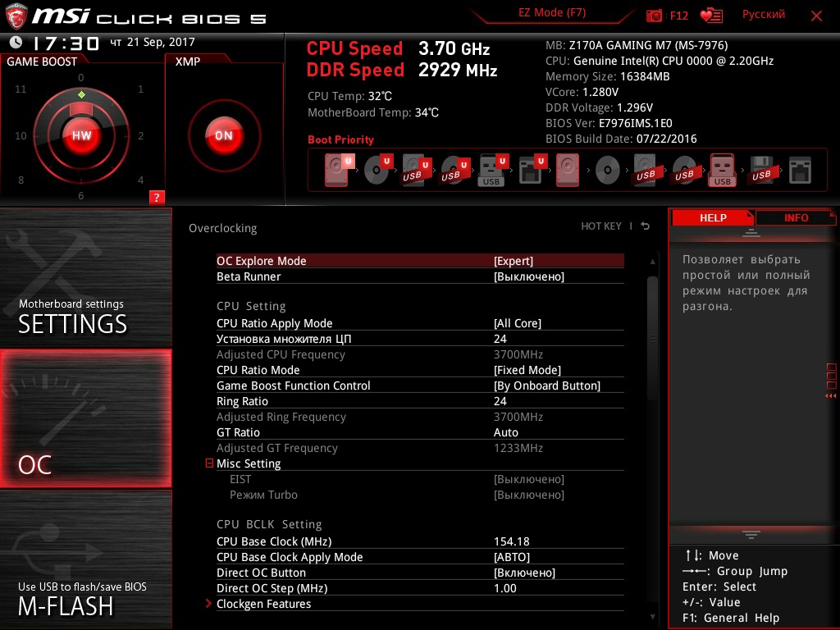Open CPU Base Clock Apply Mode [АВТО] dropdown

pos(512,557)
